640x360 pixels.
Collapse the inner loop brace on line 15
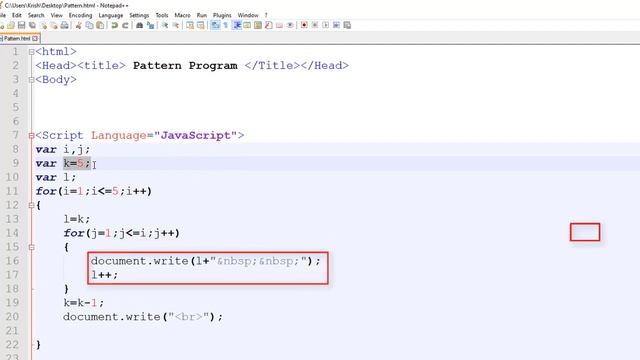tap(31, 247)
